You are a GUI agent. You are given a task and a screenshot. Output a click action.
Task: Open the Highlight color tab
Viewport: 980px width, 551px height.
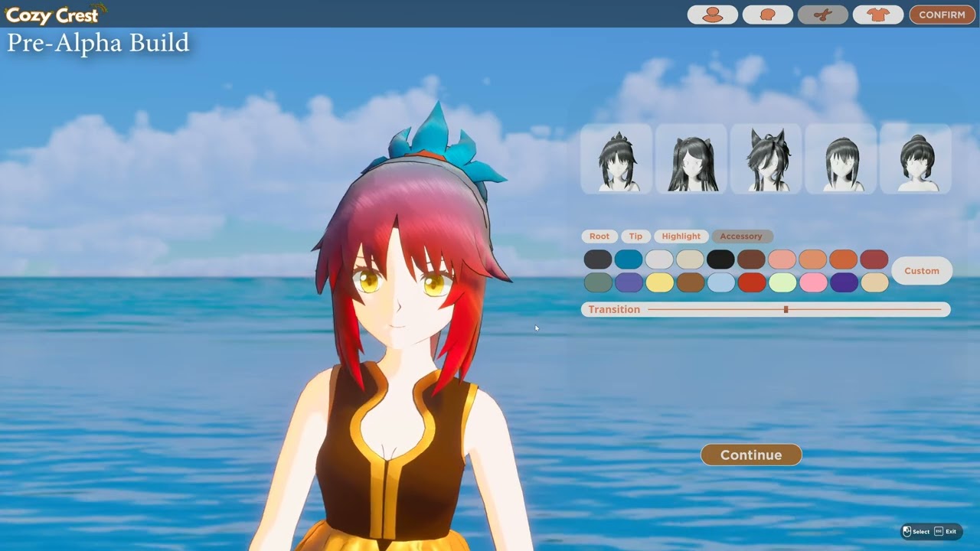(x=681, y=236)
